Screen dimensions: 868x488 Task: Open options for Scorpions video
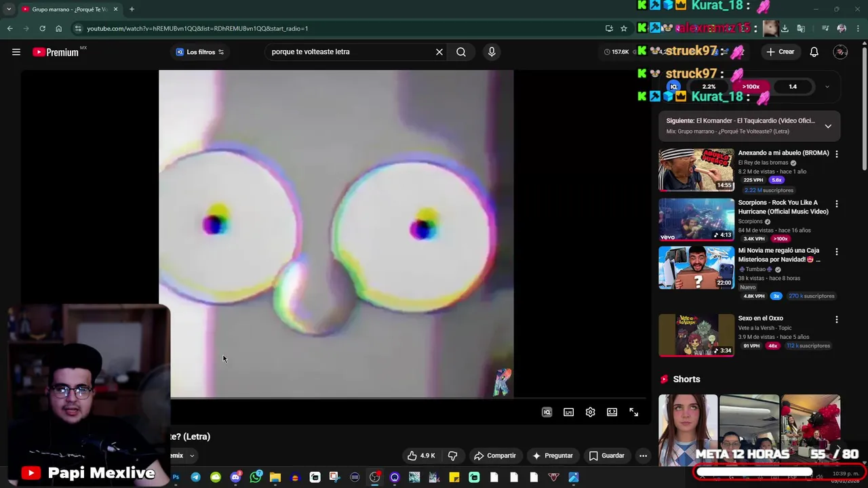(836, 203)
